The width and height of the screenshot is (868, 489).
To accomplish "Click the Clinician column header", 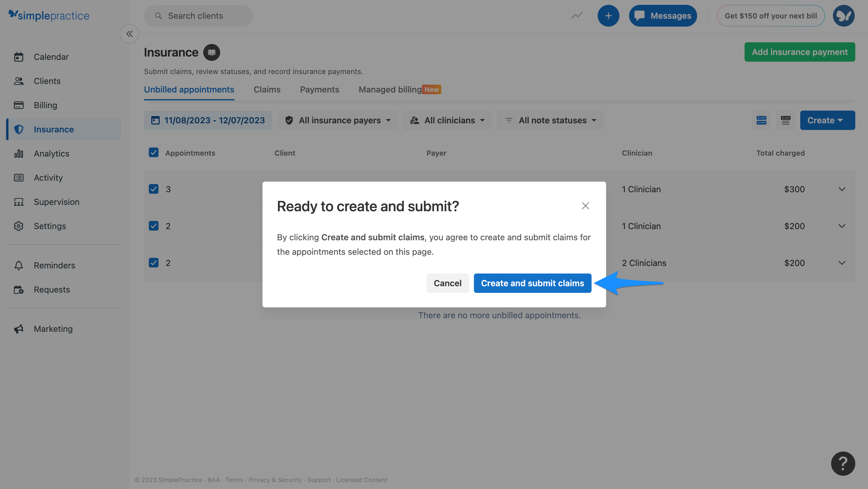I will click(x=637, y=153).
